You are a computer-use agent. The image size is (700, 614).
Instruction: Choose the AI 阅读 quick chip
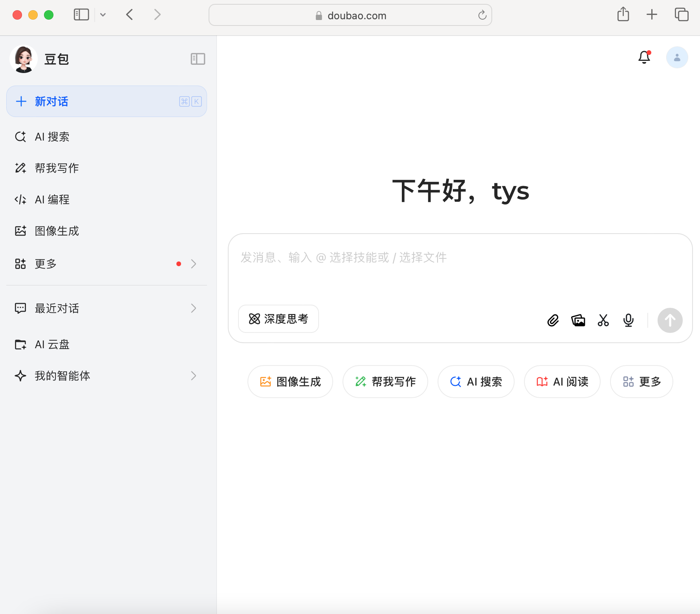click(x=562, y=382)
